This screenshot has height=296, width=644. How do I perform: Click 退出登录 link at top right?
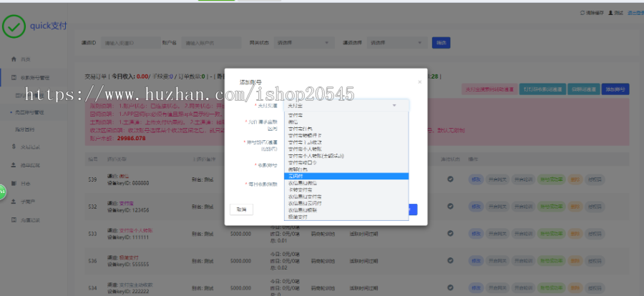[x=635, y=13]
